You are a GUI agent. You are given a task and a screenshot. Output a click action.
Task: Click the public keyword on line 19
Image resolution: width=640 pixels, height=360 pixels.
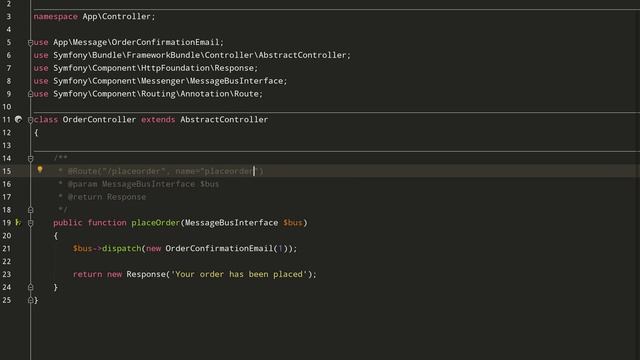68,222
